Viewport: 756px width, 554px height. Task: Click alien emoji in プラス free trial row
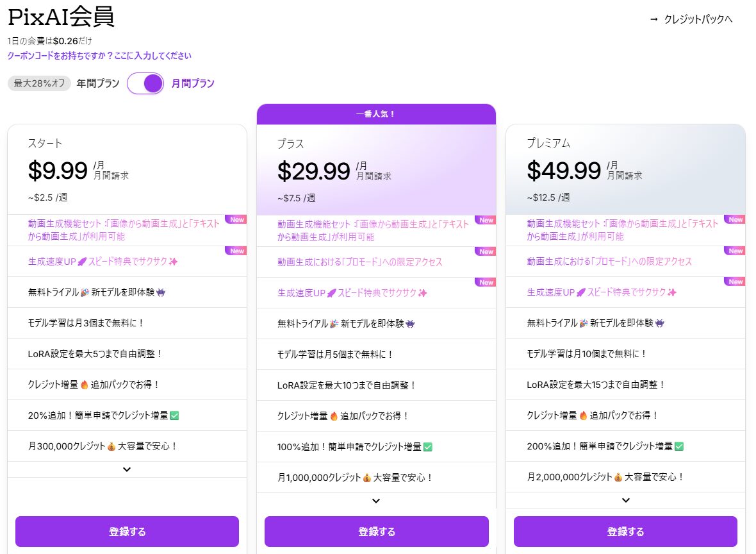(410, 324)
